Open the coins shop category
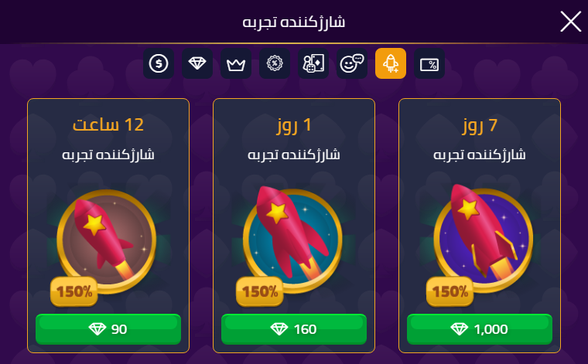 159,63
